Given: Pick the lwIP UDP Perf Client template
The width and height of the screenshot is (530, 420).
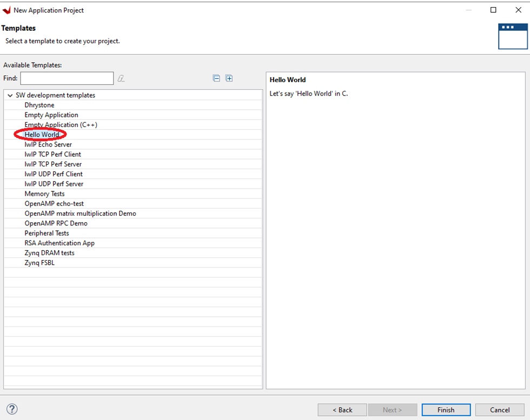Looking at the screenshot, I should coord(54,174).
